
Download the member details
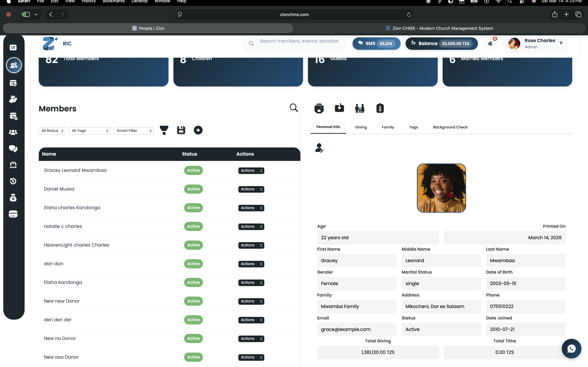[339, 108]
